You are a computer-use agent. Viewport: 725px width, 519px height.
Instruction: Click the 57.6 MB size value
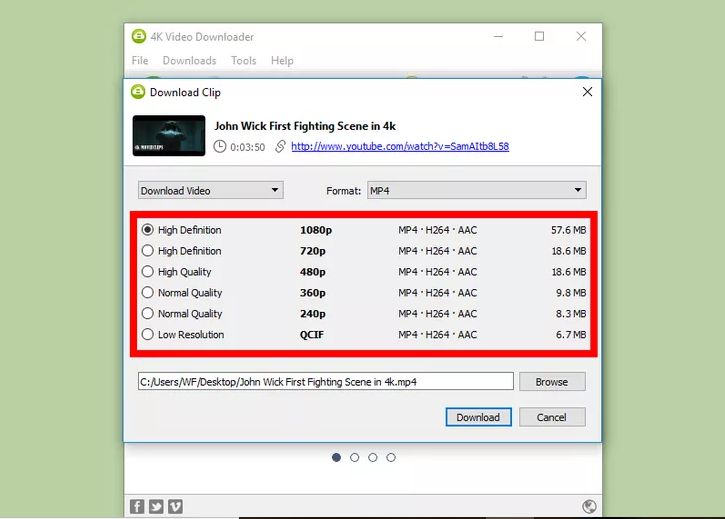pyautogui.click(x=568, y=230)
